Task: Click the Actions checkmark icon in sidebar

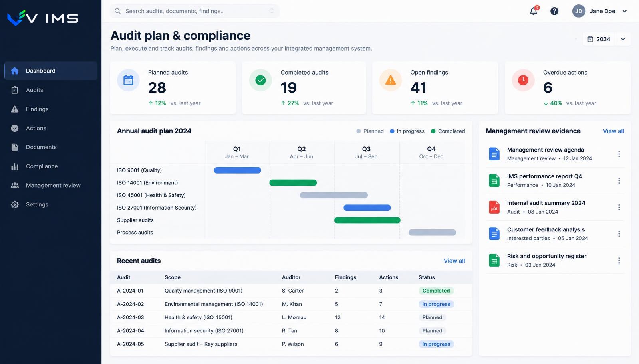Action: [x=15, y=128]
